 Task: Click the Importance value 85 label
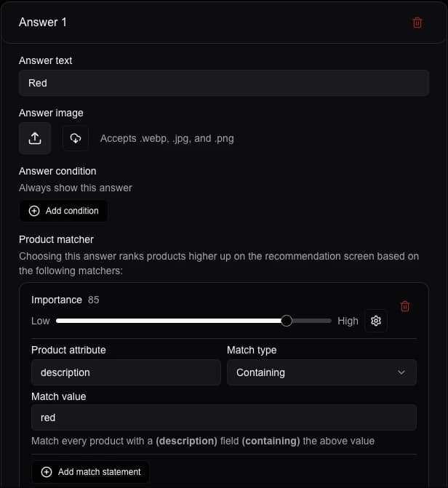pyautogui.click(x=94, y=300)
